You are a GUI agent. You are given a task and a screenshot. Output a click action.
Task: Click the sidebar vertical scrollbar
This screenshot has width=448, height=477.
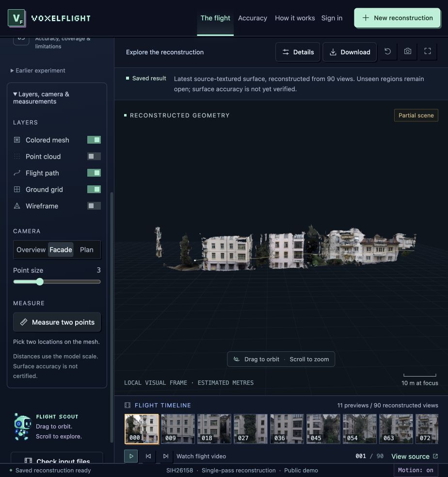click(x=112, y=316)
